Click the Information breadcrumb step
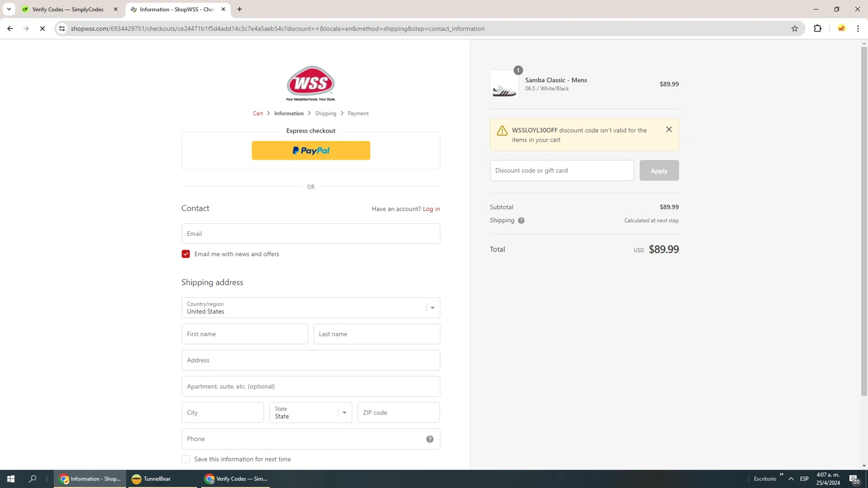 (289, 113)
